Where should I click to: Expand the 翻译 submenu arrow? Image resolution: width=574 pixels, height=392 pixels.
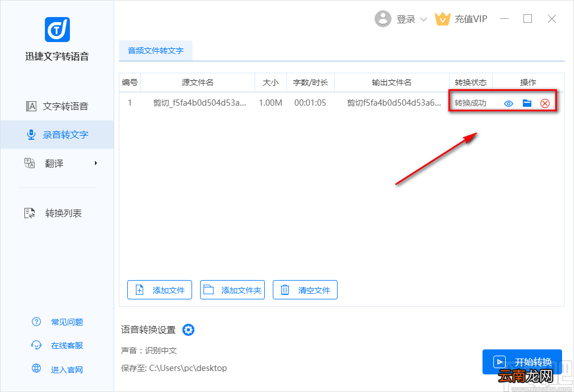pos(96,163)
